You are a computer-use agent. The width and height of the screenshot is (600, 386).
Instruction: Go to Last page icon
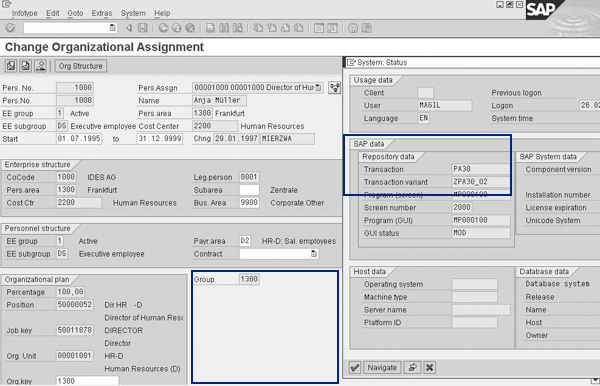(298, 28)
